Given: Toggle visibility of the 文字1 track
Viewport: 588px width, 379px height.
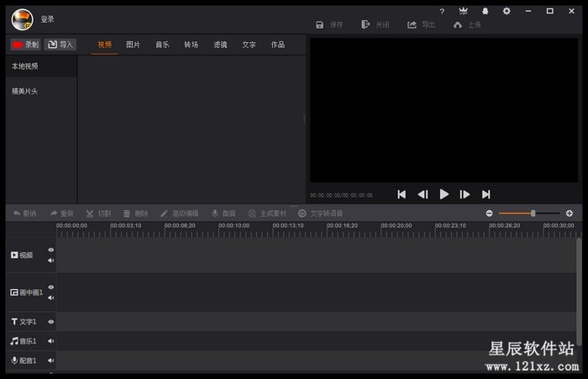Looking at the screenshot, I should coord(51,322).
